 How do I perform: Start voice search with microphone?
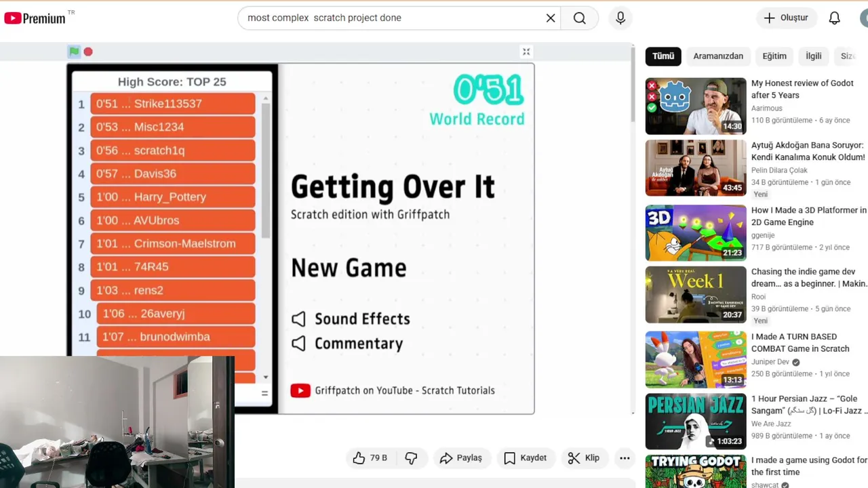coord(620,18)
